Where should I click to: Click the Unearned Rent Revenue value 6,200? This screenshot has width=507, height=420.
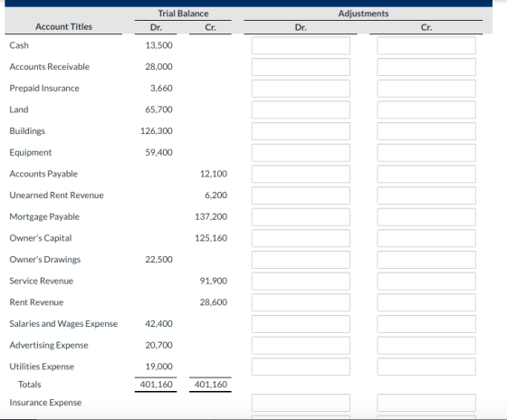click(215, 196)
